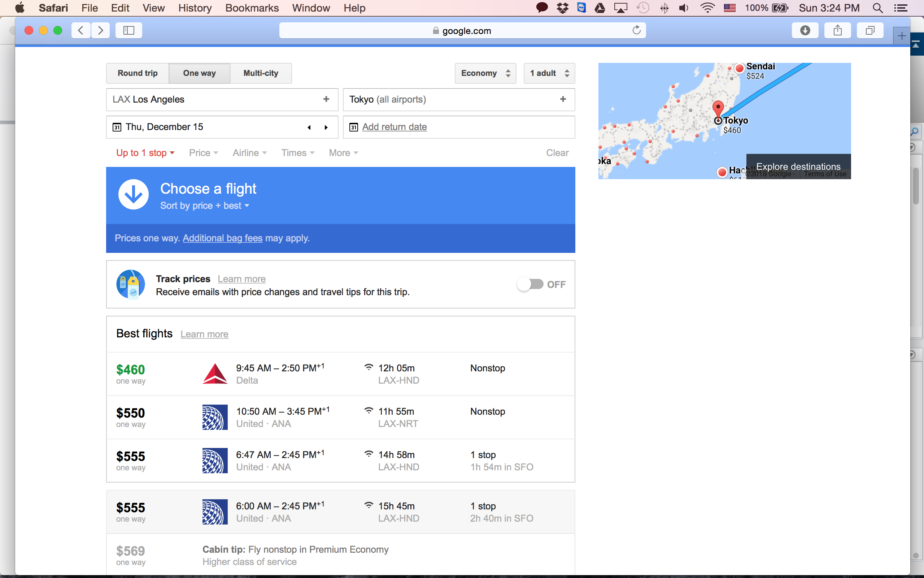The height and width of the screenshot is (578, 924).
Task: Show all tabs overview button
Action: tap(870, 30)
